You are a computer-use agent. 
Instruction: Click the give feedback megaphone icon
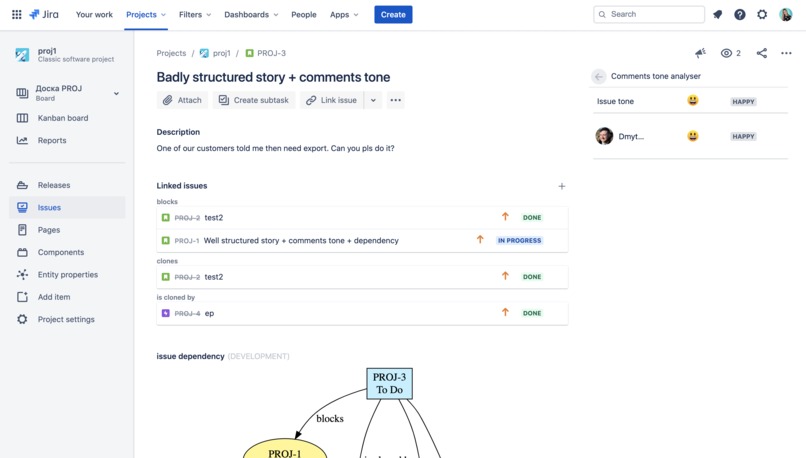[x=700, y=53]
